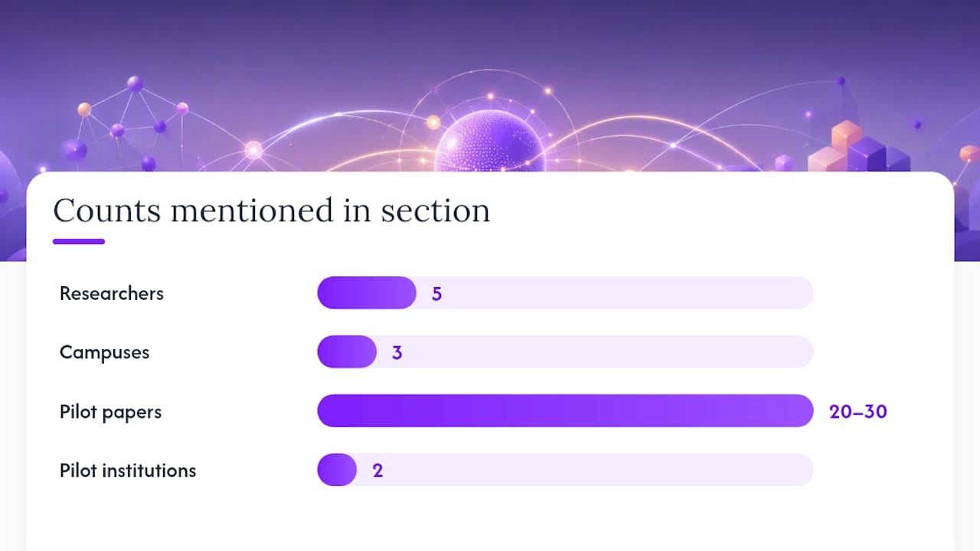Image resolution: width=980 pixels, height=551 pixels.
Task: Click the purple underline beneath the title
Action: coord(79,242)
